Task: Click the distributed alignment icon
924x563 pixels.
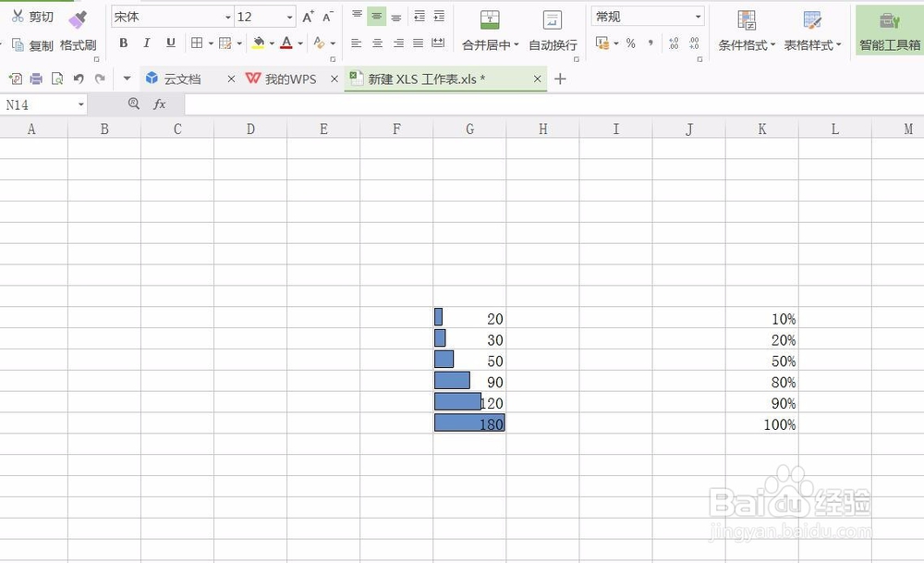Action: coord(438,43)
